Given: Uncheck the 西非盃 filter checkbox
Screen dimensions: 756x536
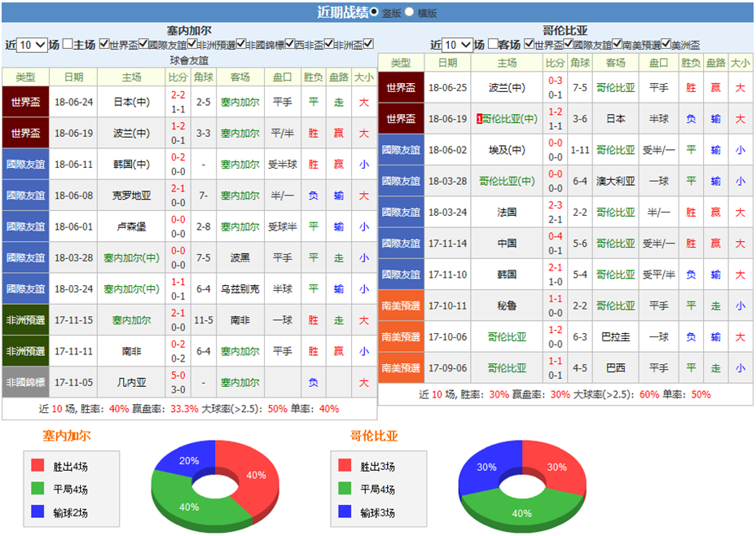Looking at the screenshot, I should (289, 44).
